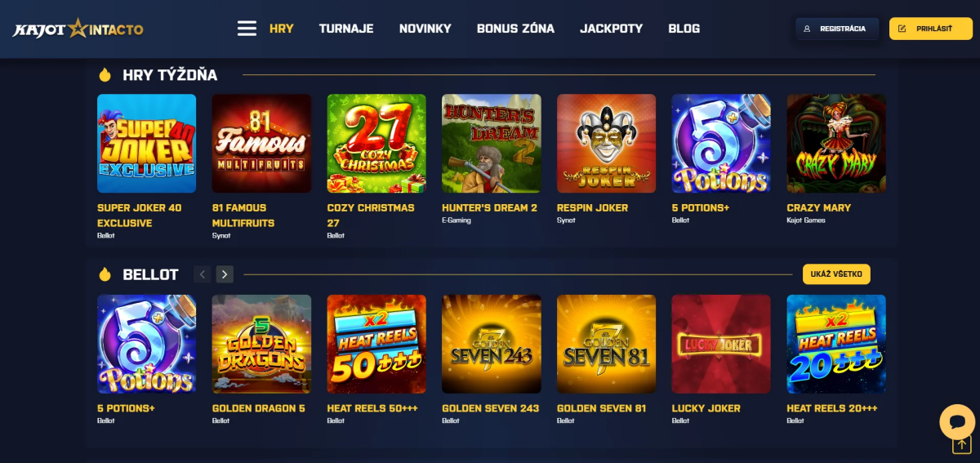980x463 pixels.
Task: Click the scroll-to-top arrow icon
Action: pos(960,445)
